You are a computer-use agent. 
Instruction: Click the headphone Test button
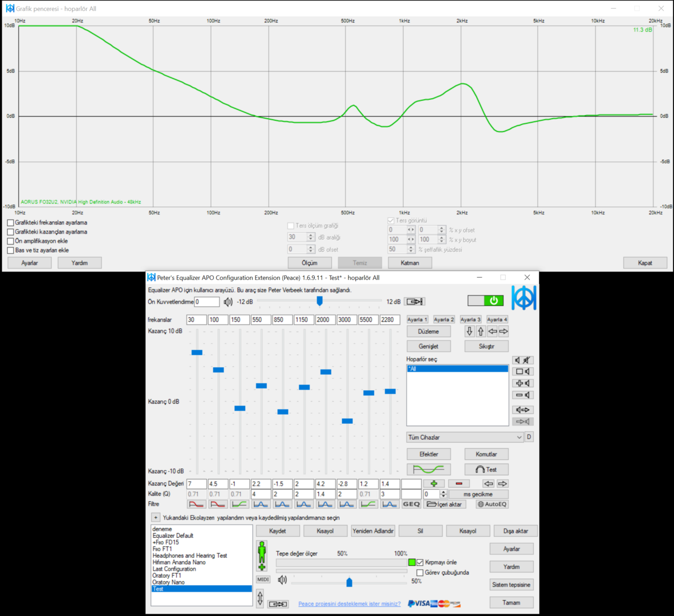(x=486, y=469)
